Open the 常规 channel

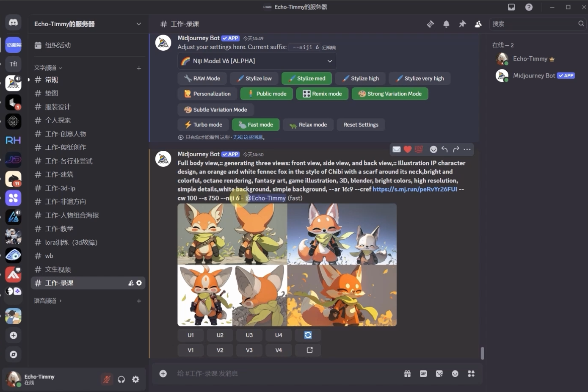(x=88, y=80)
